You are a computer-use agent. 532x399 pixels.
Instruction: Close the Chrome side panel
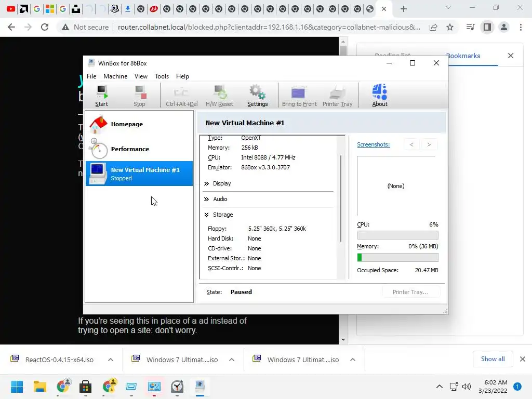(511, 56)
